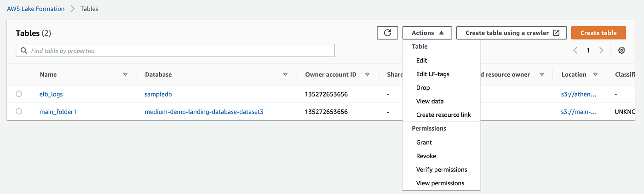Select Grant under Permissions menu

click(x=424, y=143)
